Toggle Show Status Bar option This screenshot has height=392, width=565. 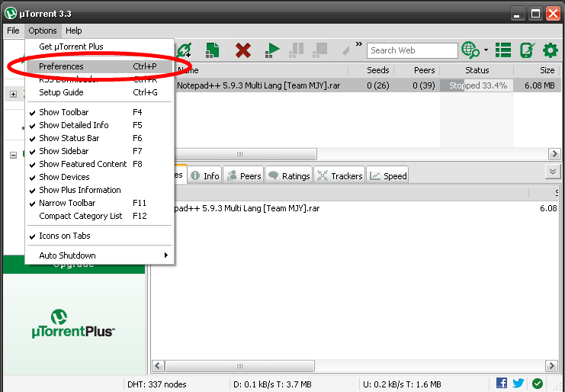tap(100, 138)
